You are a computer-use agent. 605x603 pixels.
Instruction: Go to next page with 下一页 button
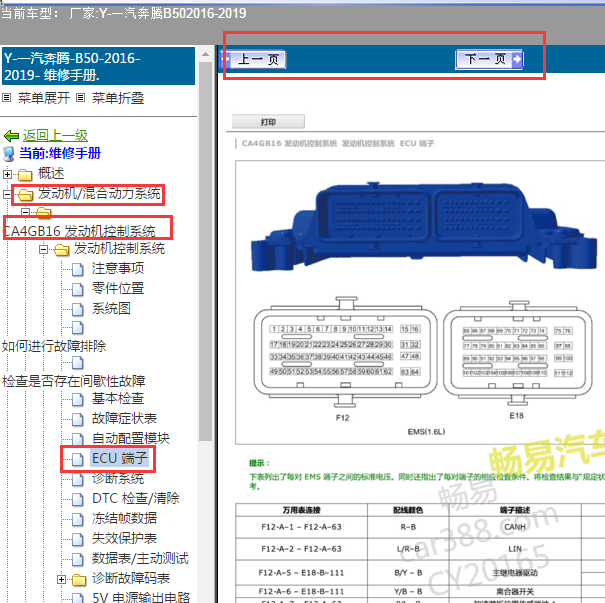click(489, 59)
